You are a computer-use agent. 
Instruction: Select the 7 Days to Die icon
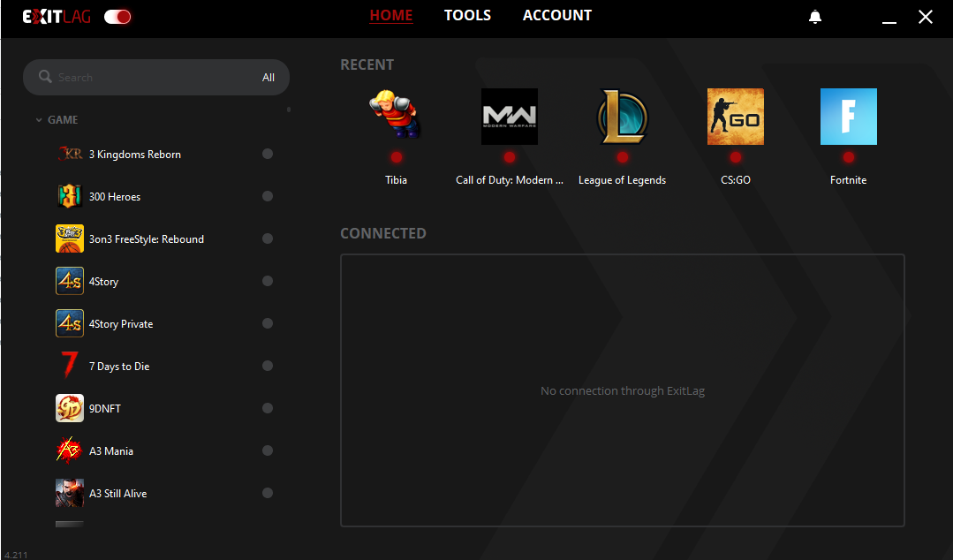(70, 366)
